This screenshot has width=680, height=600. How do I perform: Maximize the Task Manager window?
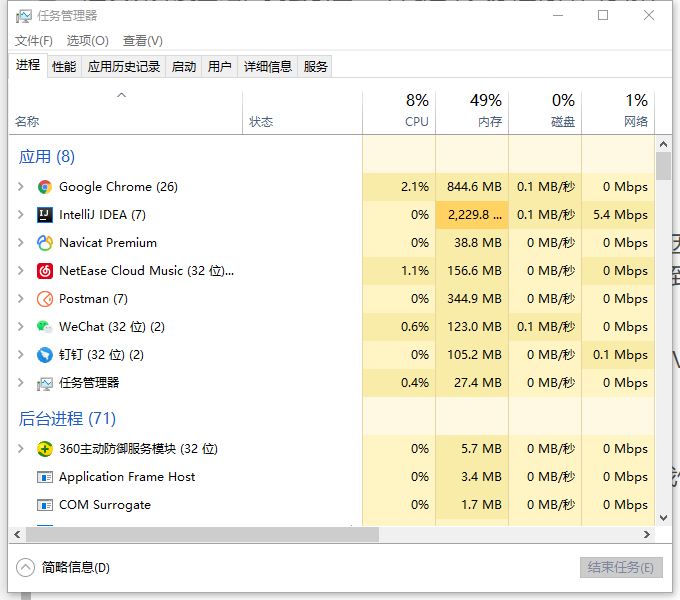click(x=603, y=16)
